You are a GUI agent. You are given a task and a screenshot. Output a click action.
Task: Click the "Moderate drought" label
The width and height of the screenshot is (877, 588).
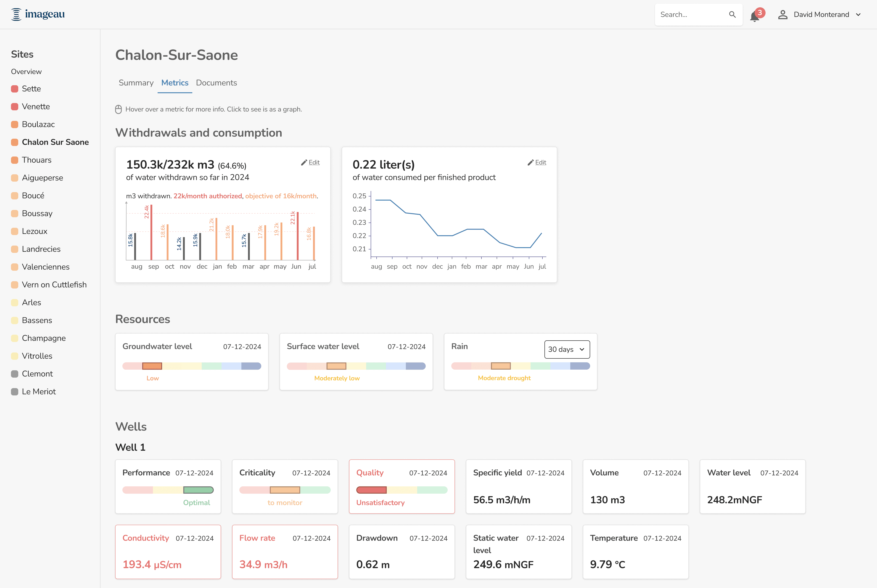[x=504, y=378]
